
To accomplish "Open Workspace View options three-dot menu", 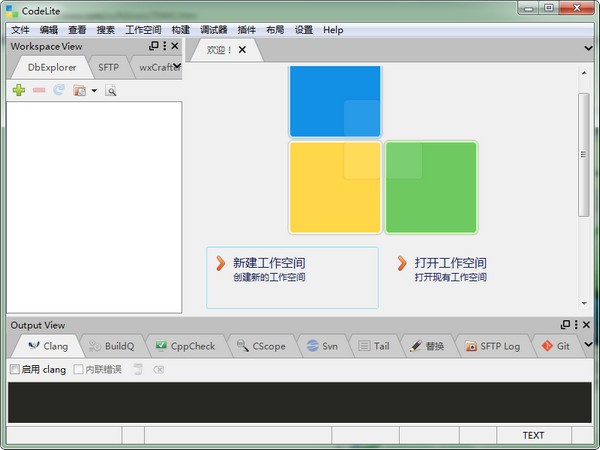I will (165, 46).
